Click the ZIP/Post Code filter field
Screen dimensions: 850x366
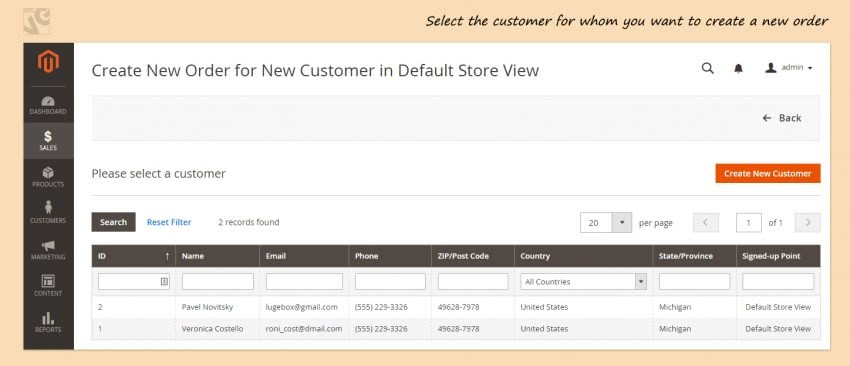473,281
